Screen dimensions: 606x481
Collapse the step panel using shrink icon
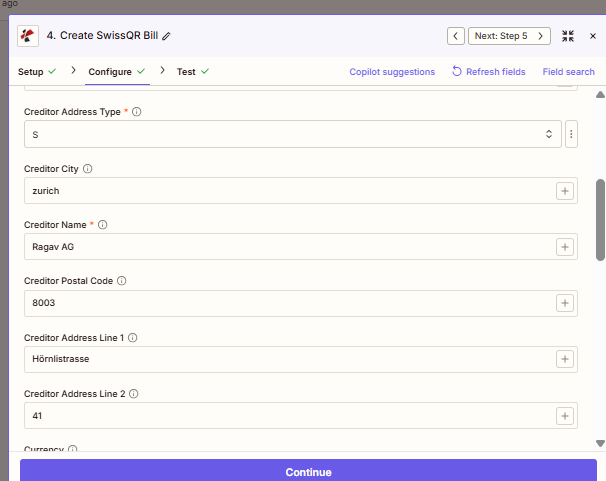click(x=568, y=36)
